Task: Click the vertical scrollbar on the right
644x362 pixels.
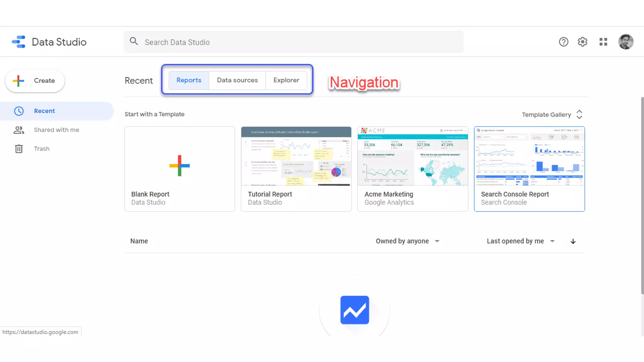Action: coord(642,195)
